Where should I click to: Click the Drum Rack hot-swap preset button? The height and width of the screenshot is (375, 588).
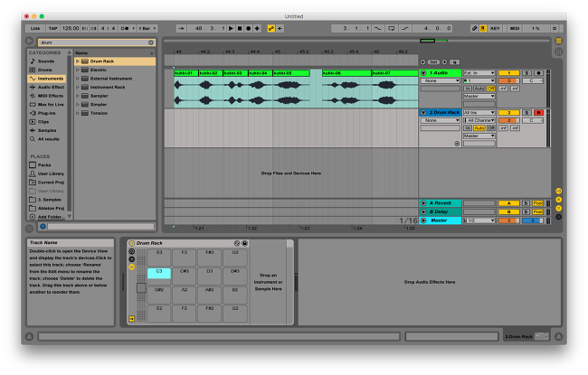[237, 243]
